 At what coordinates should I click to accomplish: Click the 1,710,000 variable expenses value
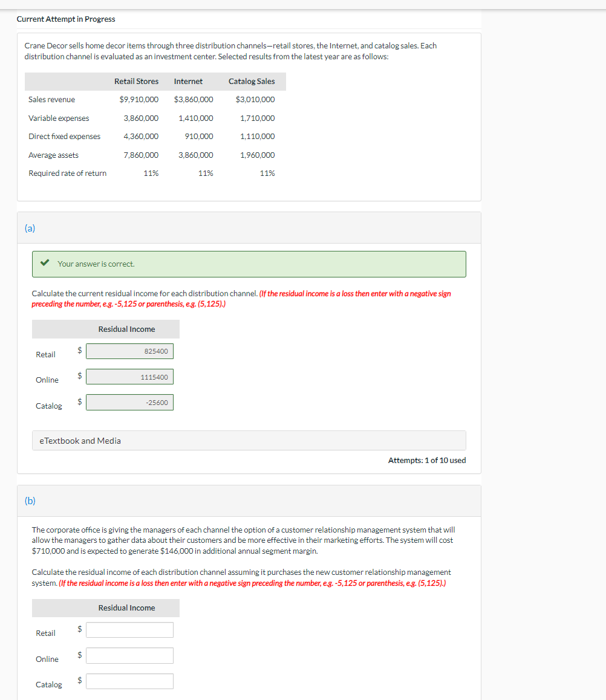(x=257, y=118)
